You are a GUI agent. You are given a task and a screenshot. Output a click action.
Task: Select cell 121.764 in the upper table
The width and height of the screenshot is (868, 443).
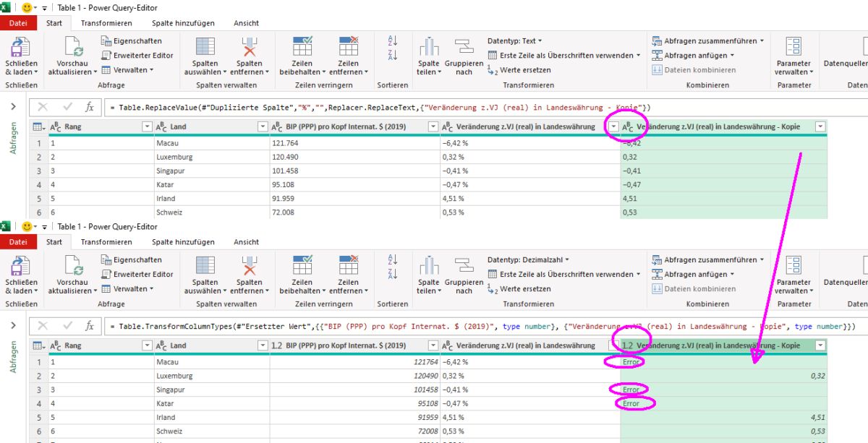pos(354,142)
